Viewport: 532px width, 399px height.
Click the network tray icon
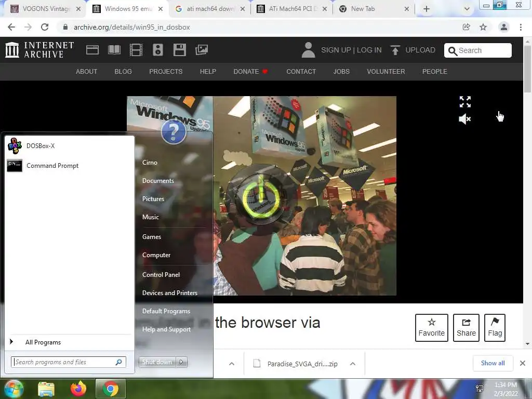coord(480,389)
